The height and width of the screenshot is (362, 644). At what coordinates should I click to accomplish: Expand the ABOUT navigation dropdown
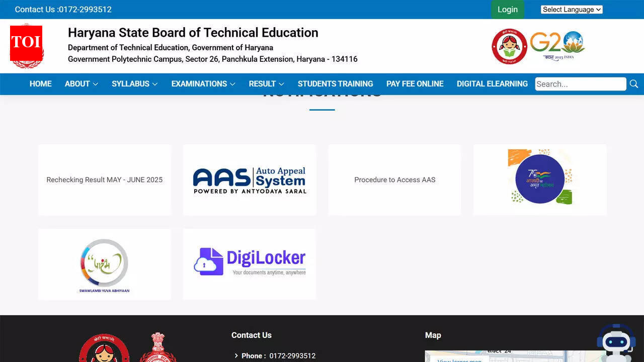(x=80, y=84)
